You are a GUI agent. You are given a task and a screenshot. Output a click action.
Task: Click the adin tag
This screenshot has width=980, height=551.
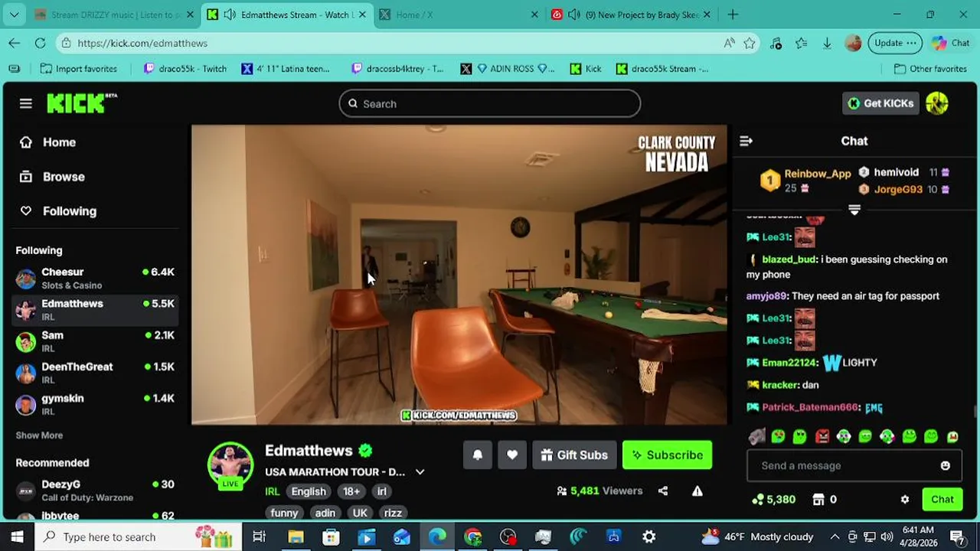pyautogui.click(x=325, y=513)
